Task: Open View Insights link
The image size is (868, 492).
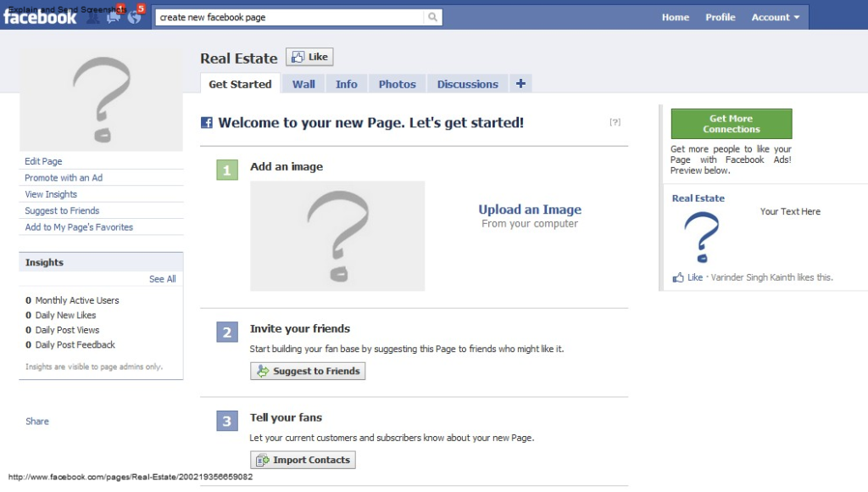Action: point(51,194)
